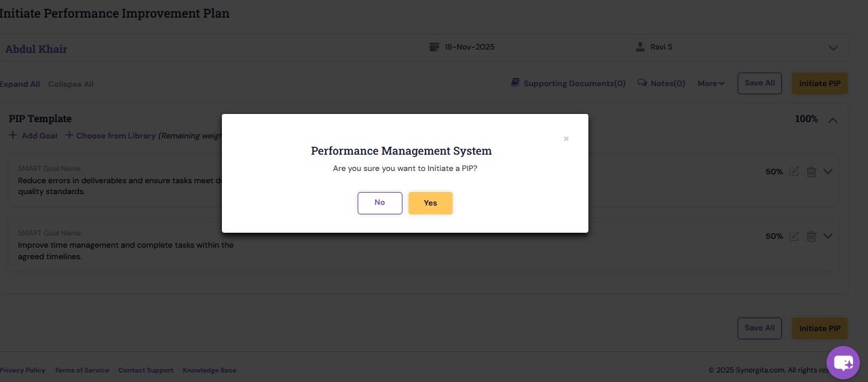
Task: Click the Notes speech bubble icon
Action: 642,83
